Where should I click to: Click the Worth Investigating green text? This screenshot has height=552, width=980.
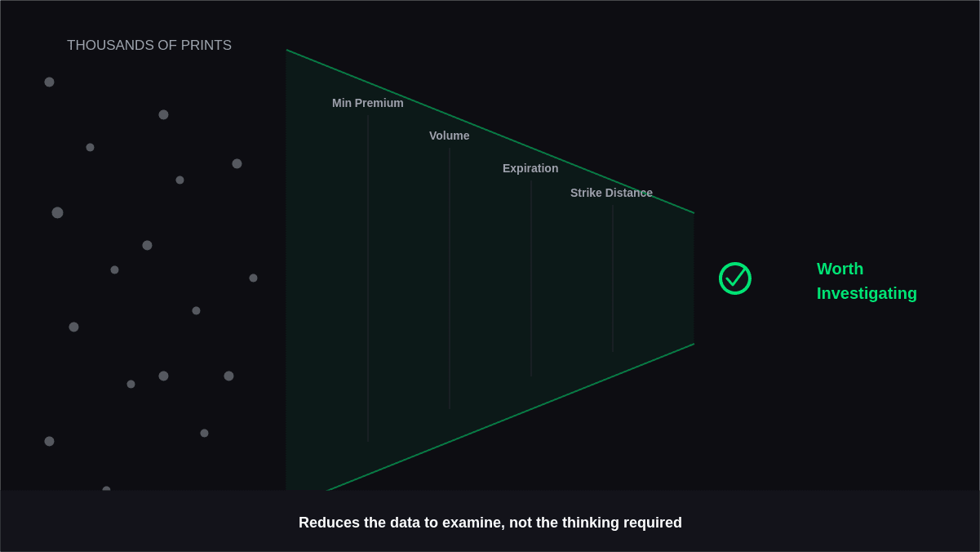click(867, 281)
